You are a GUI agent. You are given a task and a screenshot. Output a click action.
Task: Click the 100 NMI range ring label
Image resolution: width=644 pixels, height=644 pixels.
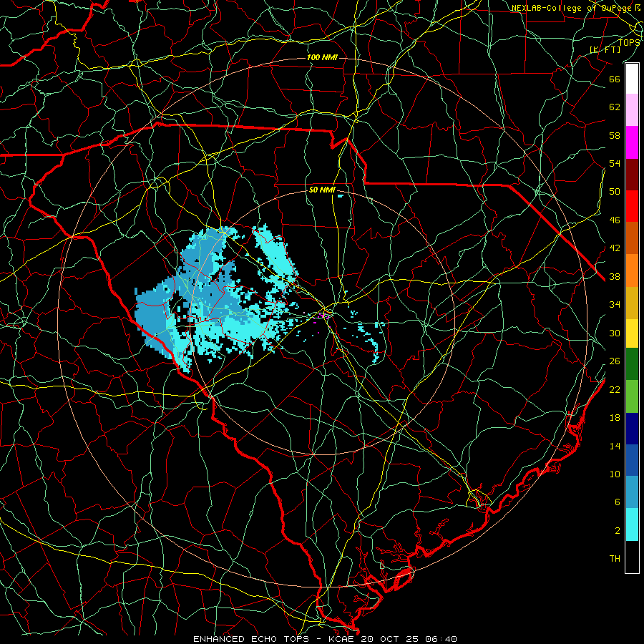(322, 57)
